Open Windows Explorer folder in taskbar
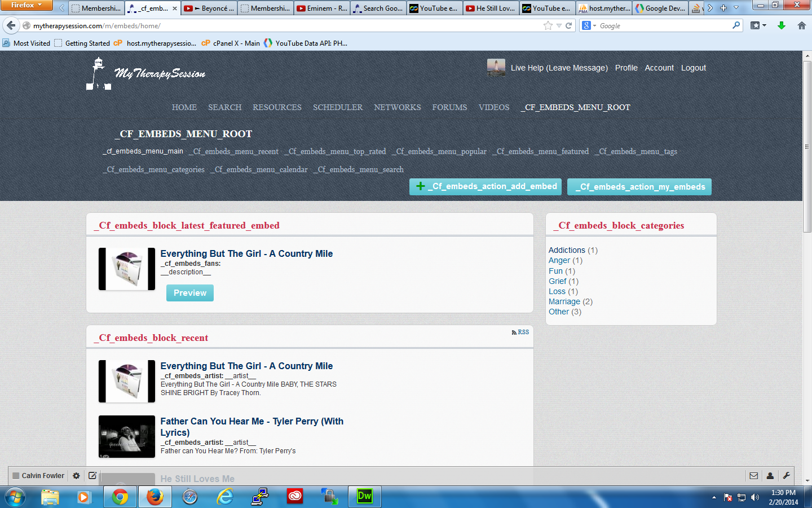Viewport: 812px width, 508px height. click(50, 497)
